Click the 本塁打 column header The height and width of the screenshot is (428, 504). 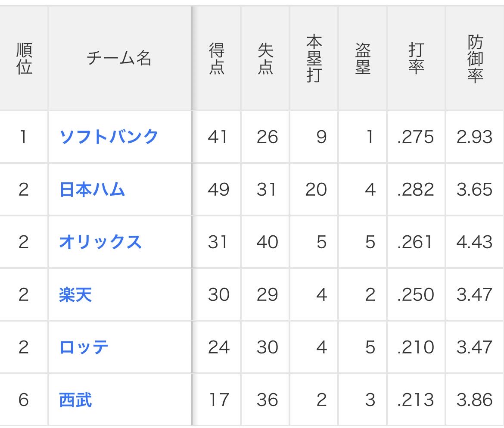pyautogui.click(x=314, y=59)
